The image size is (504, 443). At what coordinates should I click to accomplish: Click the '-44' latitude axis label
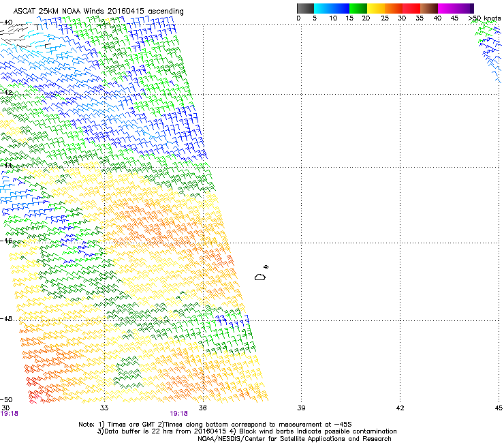tap(6, 166)
